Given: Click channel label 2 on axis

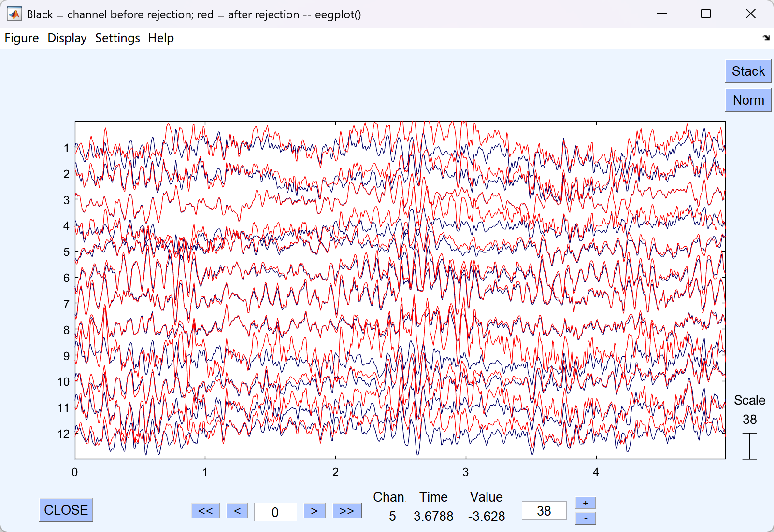Looking at the screenshot, I should pyautogui.click(x=66, y=174).
